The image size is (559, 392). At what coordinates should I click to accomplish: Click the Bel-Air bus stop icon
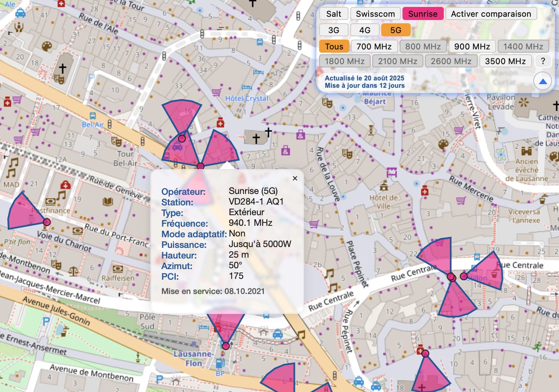93,116
